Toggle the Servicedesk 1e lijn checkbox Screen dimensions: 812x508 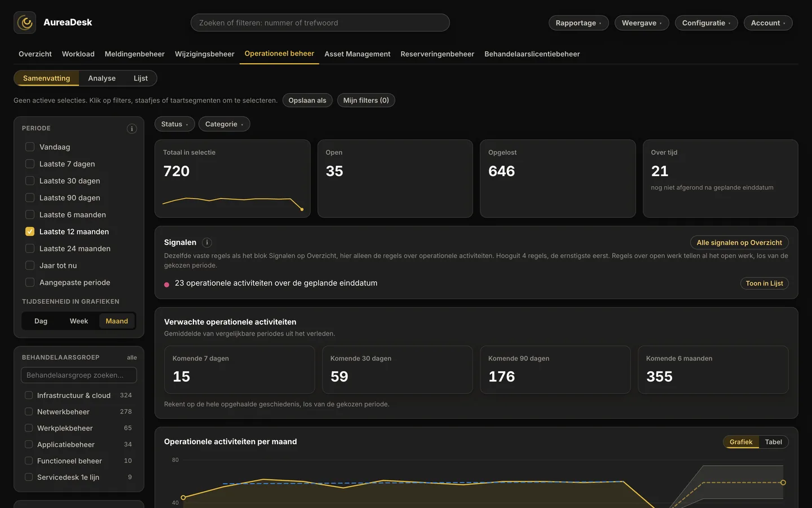(x=29, y=477)
